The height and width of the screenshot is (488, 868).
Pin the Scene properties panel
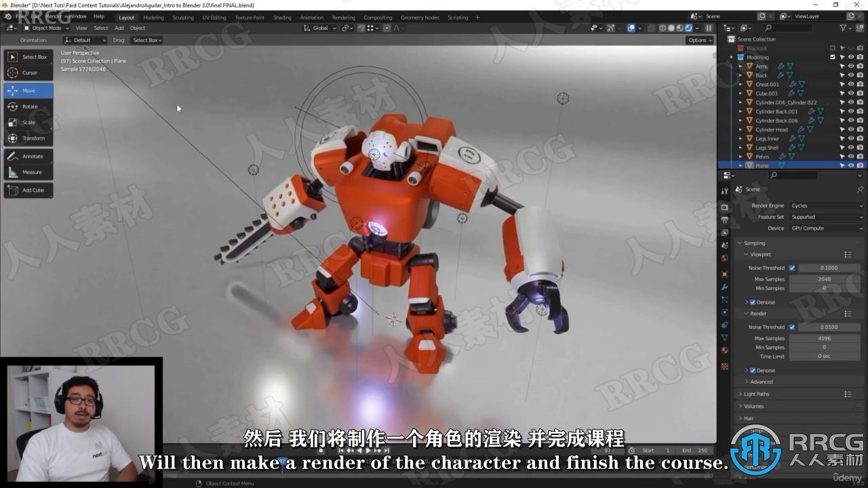[861, 189]
